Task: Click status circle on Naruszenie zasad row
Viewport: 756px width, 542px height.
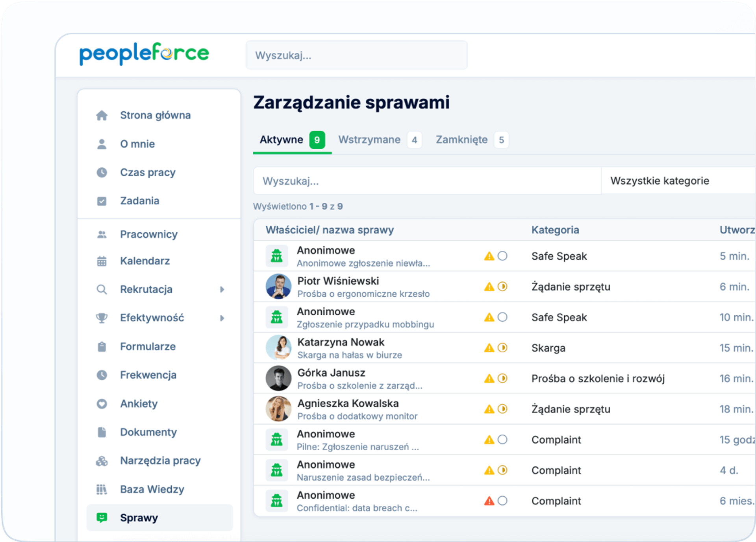Action: [x=502, y=470]
